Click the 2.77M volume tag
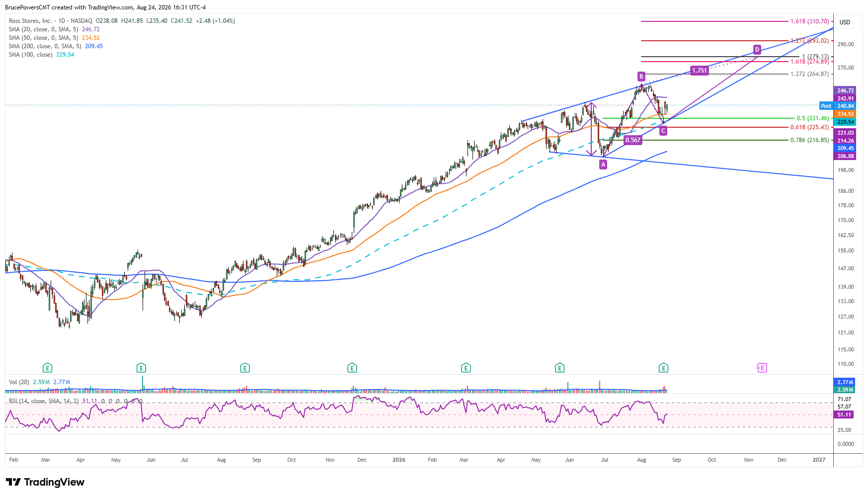Screen dimensions: 868x497 (844, 382)
